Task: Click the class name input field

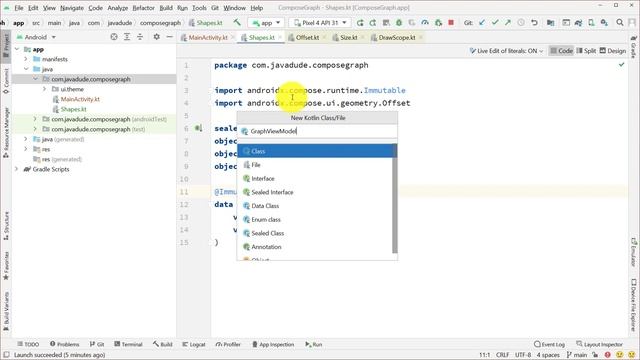Action: pyautogui.click(x=317, y=131)
